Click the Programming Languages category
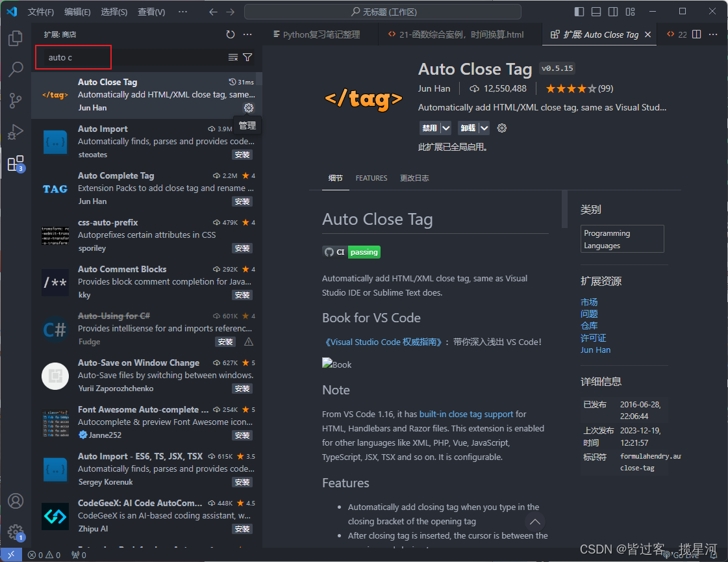728x562 pixels. [622, 238]
